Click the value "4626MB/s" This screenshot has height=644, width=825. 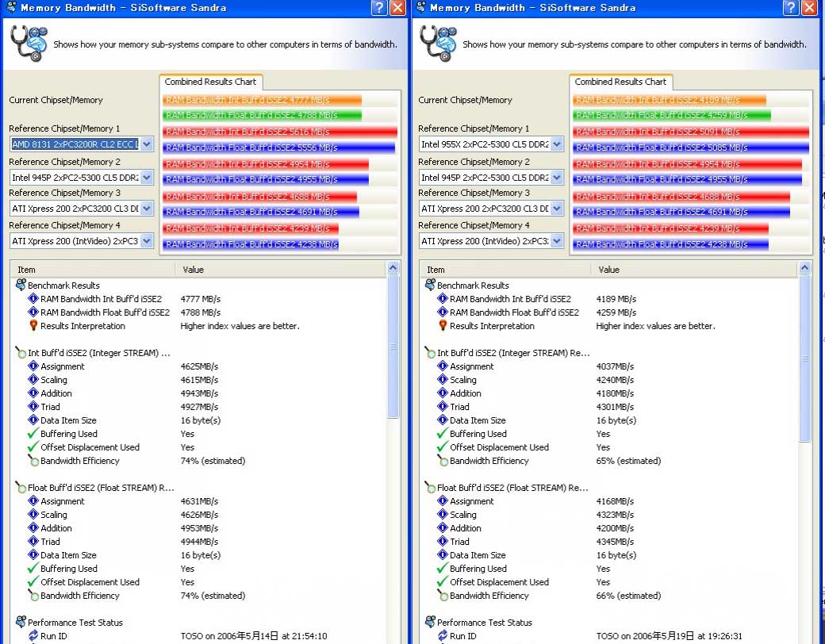(x=199, y=515)
